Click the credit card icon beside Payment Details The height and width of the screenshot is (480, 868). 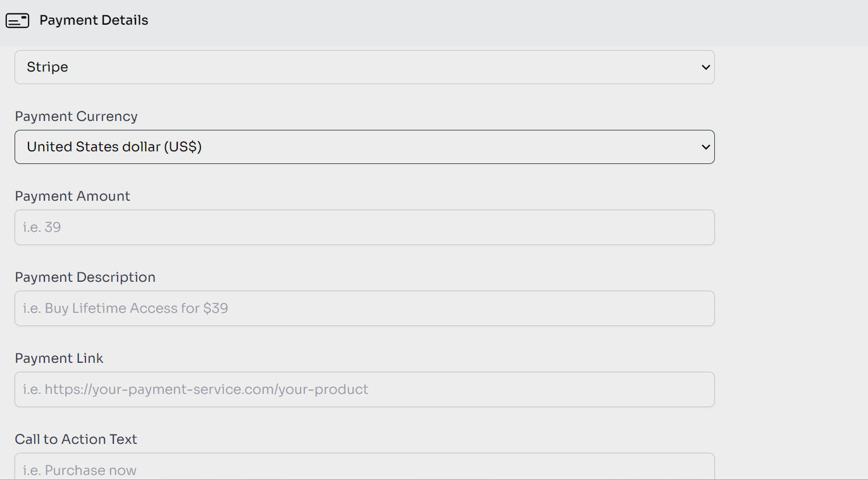coord(17,21)
